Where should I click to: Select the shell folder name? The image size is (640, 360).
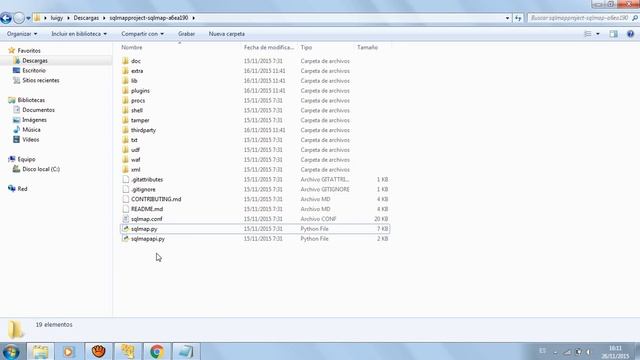[x=137, y=110]
